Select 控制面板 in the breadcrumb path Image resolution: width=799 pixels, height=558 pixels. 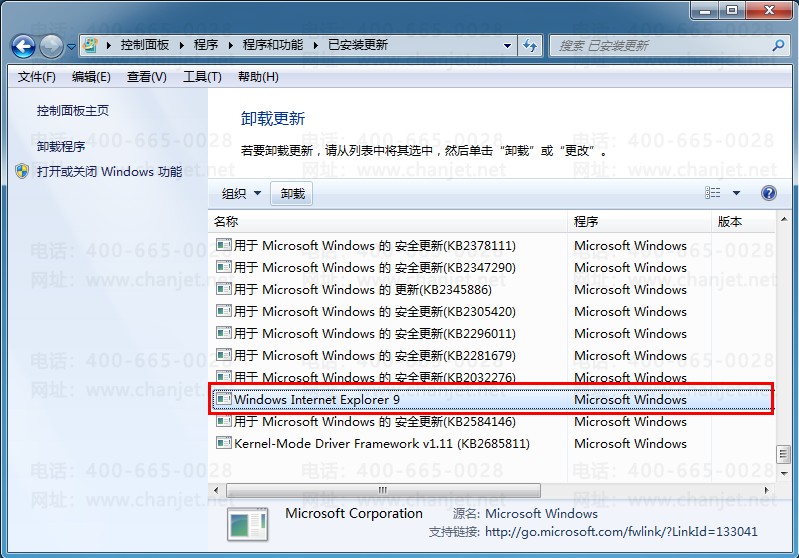pos(145,45)
